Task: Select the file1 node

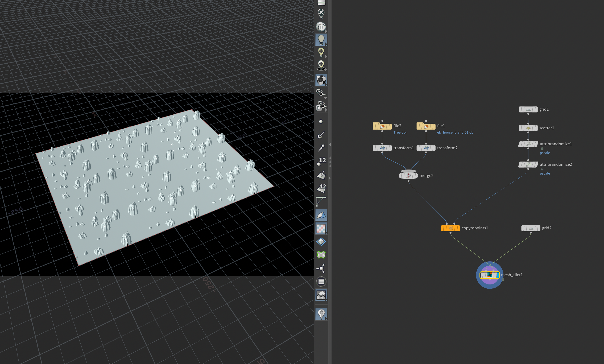Action: point(426,126)
